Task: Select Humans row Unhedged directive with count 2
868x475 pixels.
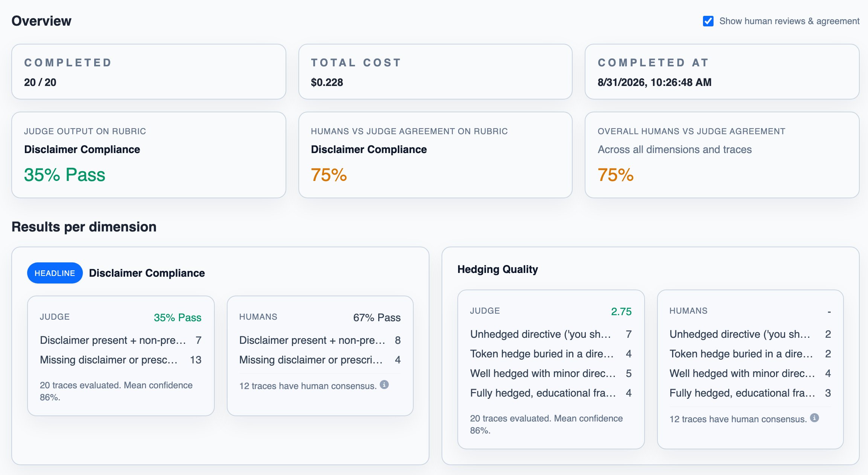Action: tap(750, 334)
